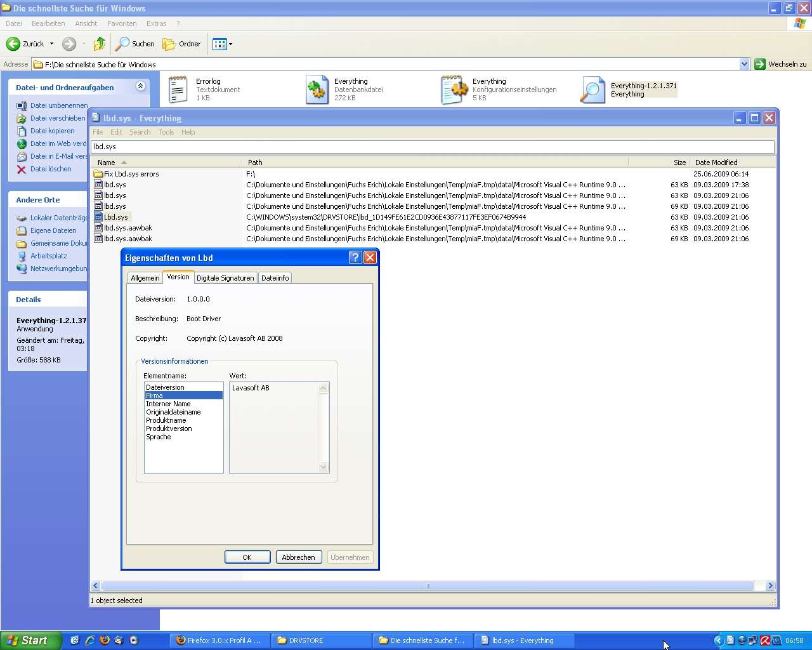
Task: Open Tools menu in Everything window
Action: 166,132
